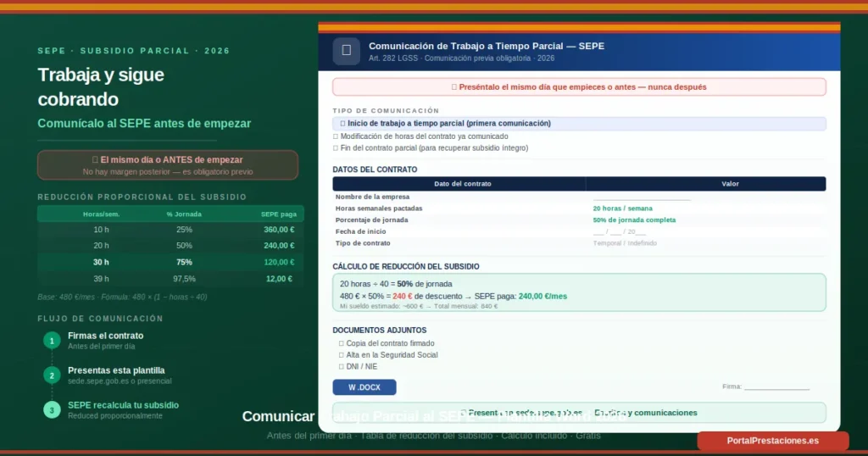Check Inicio de trabajo a tiempo parcial
The image size is (868, 456).
(x=342, y=124)
